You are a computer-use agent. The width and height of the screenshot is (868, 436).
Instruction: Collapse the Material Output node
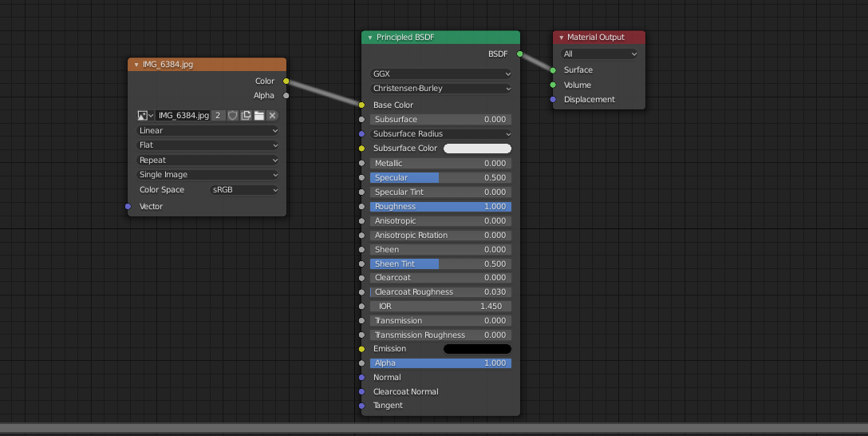click(x=561, y=38)
